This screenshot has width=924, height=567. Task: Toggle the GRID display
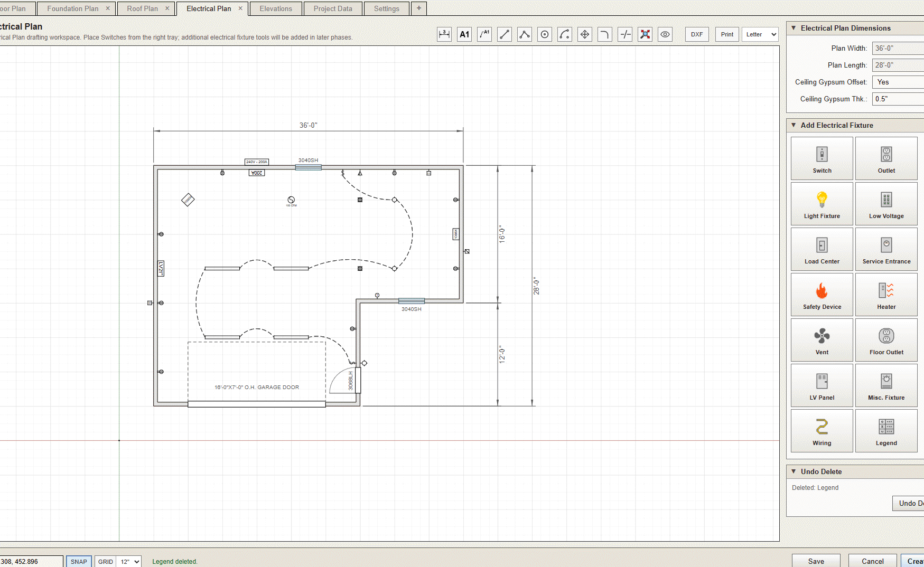[106, 561]
